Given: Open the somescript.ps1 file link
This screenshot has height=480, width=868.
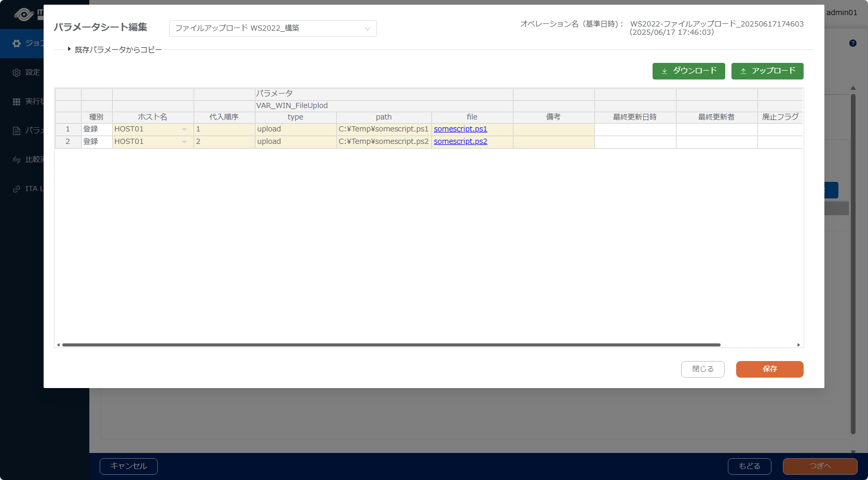Looking at the screenshot, I should (460, 129).
